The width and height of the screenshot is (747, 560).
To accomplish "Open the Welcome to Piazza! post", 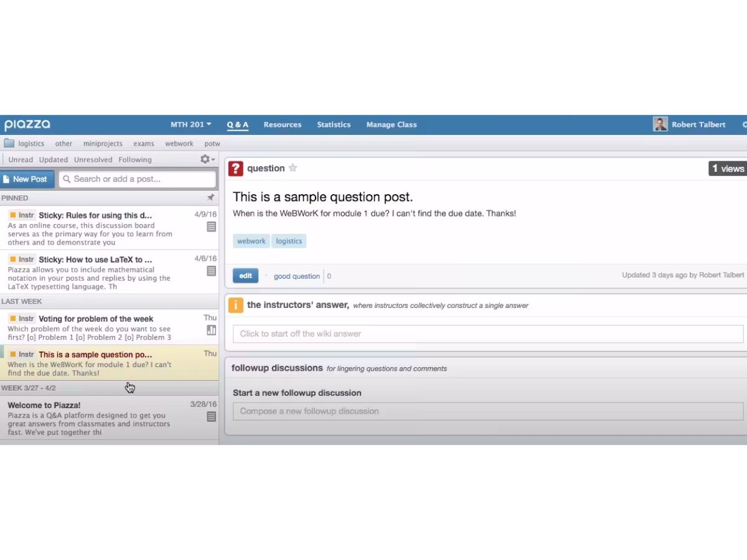I will 109,418.
